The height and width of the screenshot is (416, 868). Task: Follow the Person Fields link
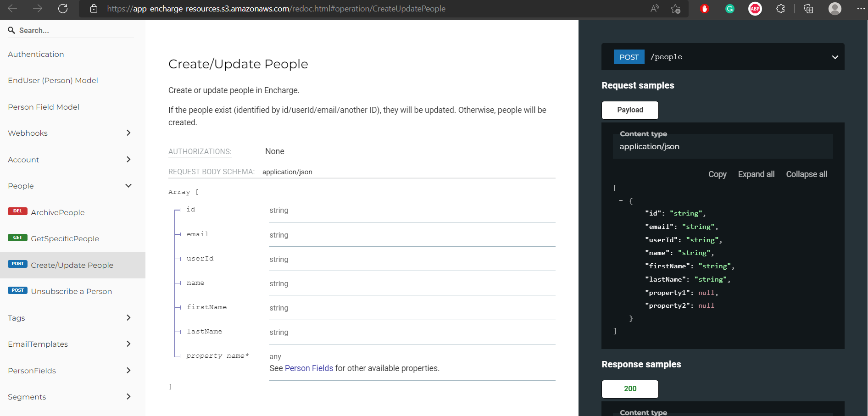coord(309,368)
